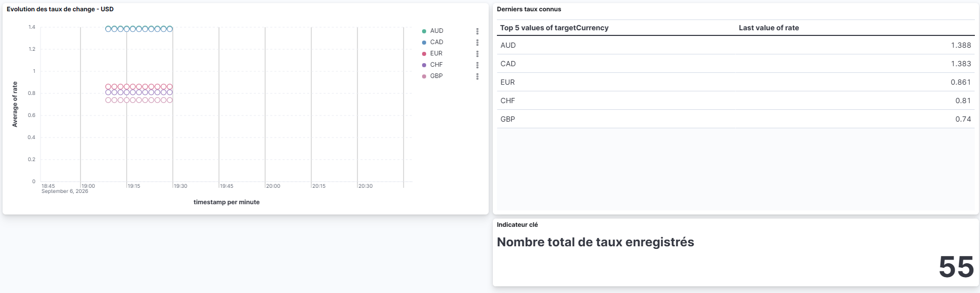Click the Indicateur clé panel title
Image resolution: width=980 pixels, height=293 pixels.
point(517,225)
